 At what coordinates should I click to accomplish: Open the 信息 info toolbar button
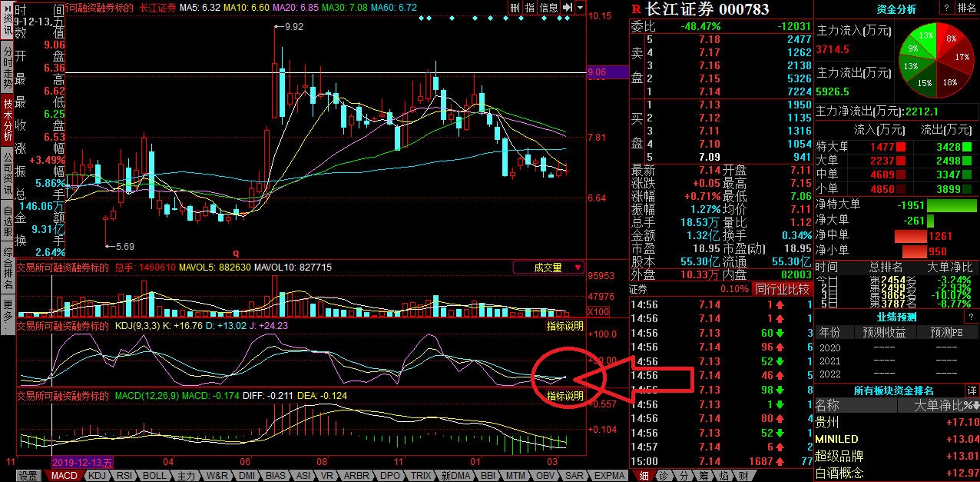click(x=548, y=7)
